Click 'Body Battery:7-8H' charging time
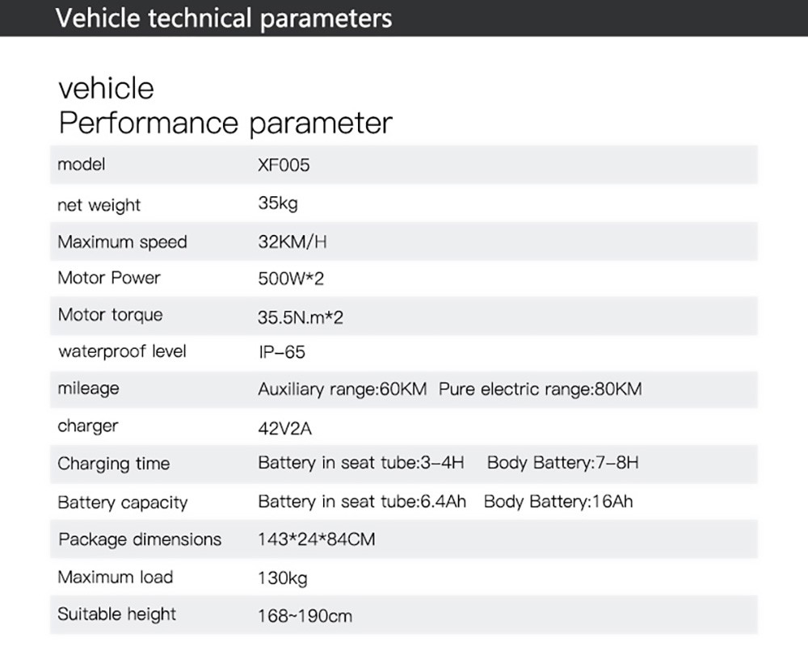Viewport: 808px width, 672px height. [562, 464]
